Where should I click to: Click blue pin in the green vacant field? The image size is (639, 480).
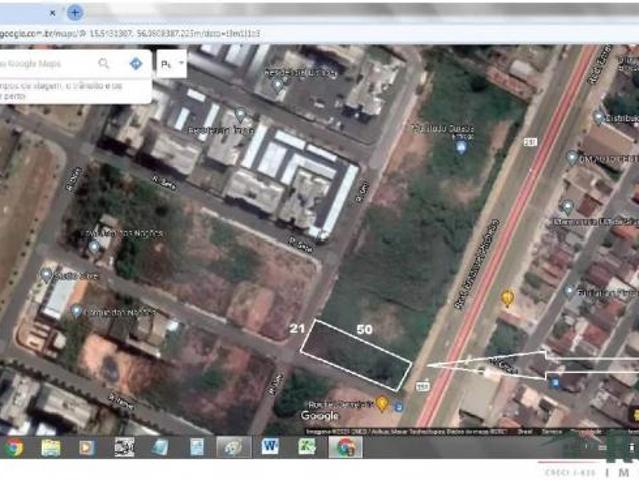(x=461, y=147)
